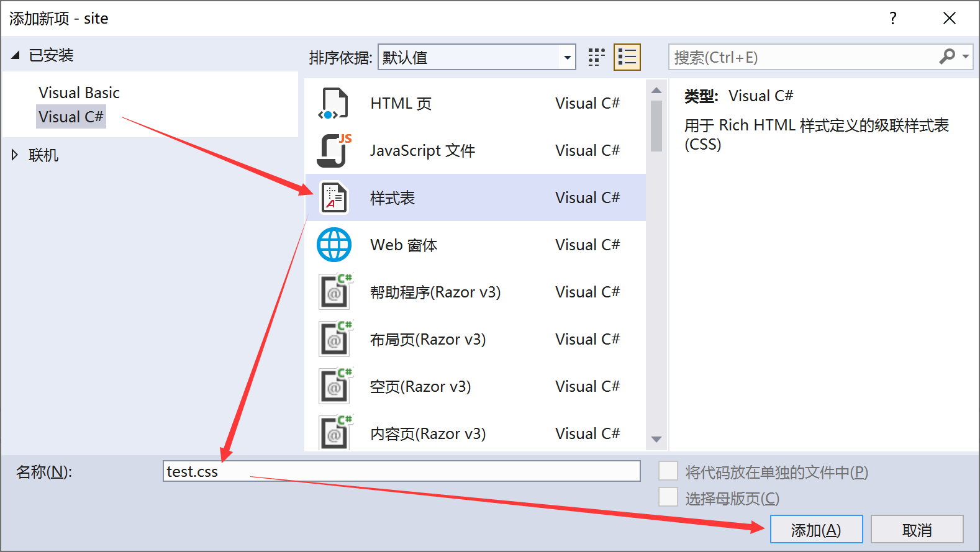This screenshot has width=980, height=552.
Task: Collapse the 已安装 tree node
Action: pyautogui.click(x=16, y=55)
